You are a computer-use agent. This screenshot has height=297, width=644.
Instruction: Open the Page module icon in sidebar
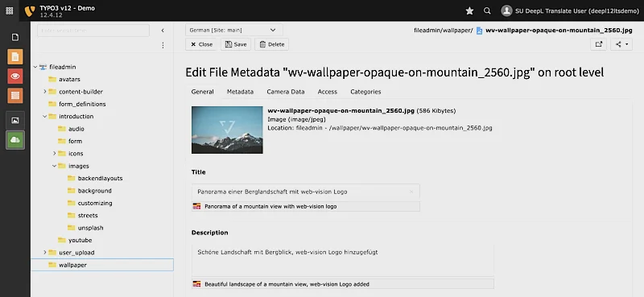click(x=15, y=37)
